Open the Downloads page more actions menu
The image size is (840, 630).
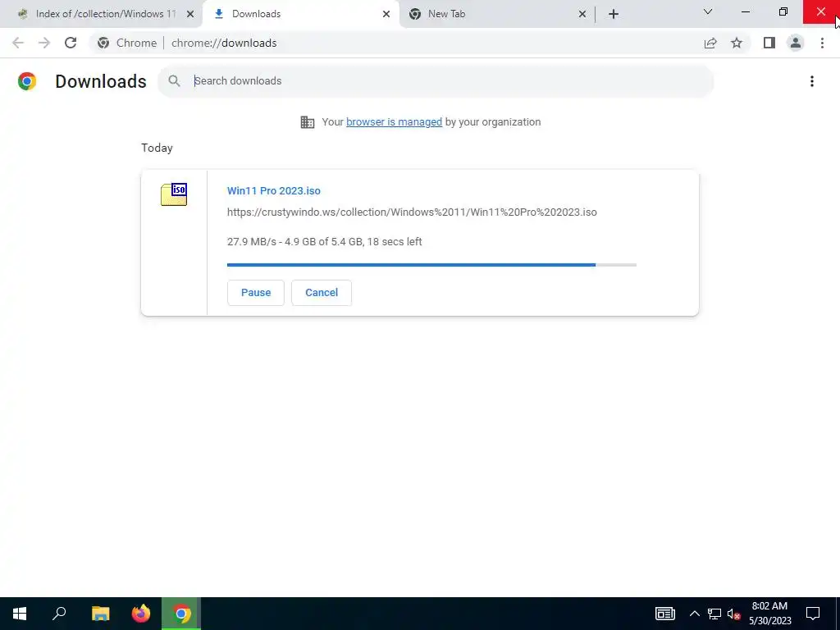pos(812,81)
